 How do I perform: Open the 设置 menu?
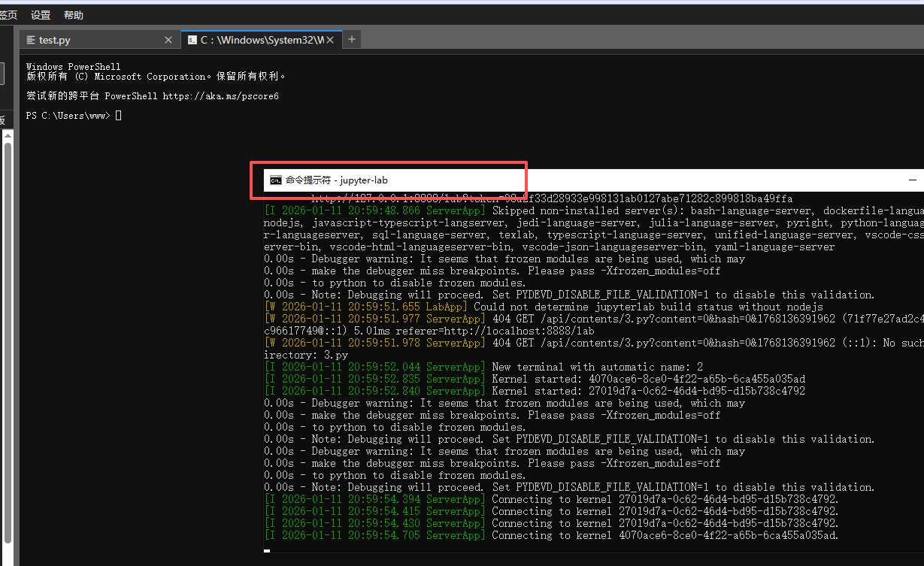pyautogui.click(x=40, y=14)
